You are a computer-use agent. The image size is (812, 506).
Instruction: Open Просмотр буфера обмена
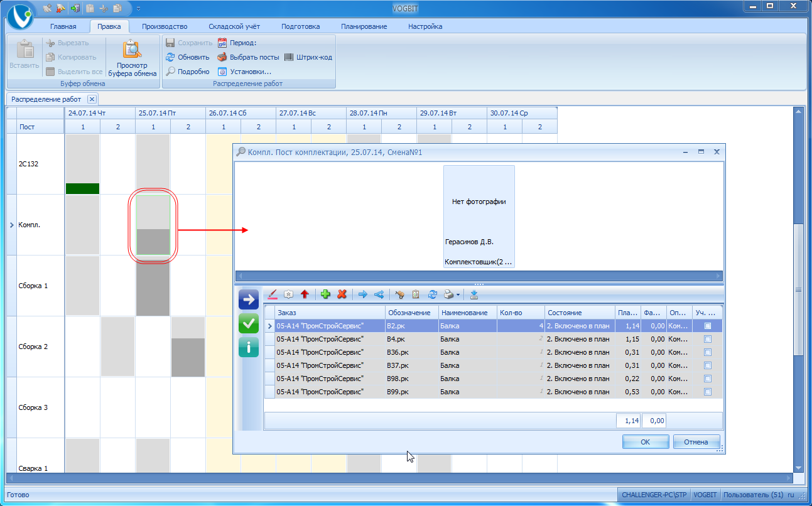coord(133,58)
